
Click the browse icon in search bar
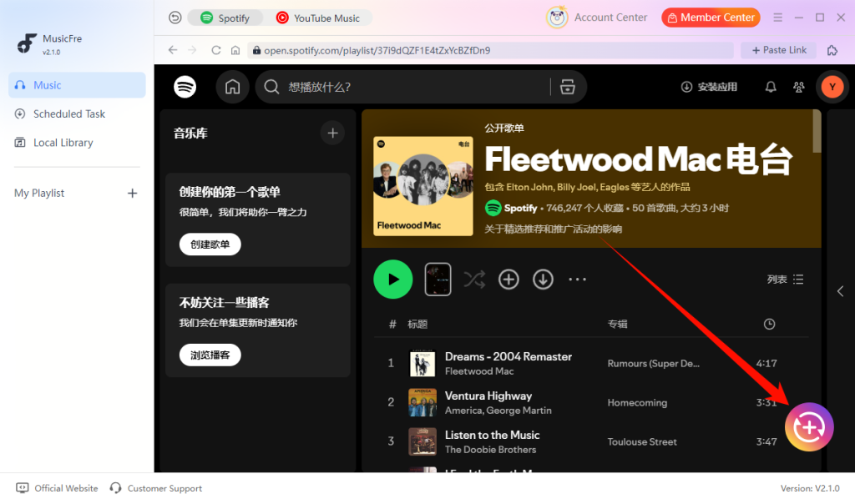567,87
